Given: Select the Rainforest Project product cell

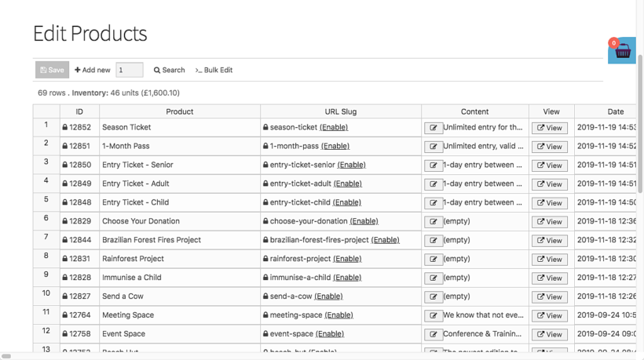Looking at the screenshot, I should (180, 259).
